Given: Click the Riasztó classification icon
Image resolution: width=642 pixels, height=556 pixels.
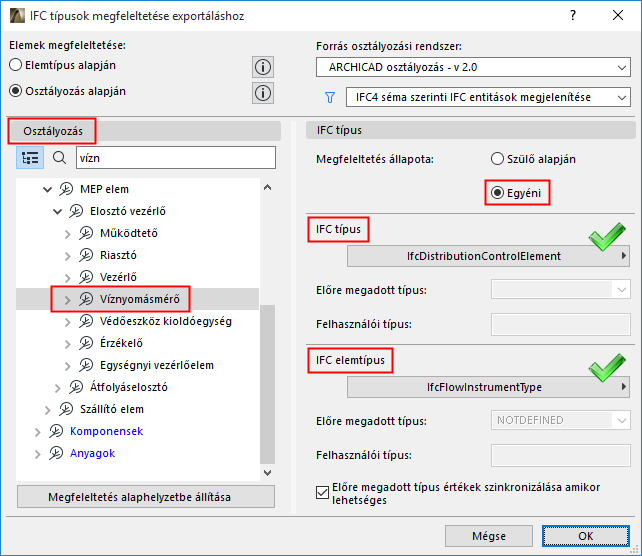Looking at the screenshot, I should coord(85,254).
